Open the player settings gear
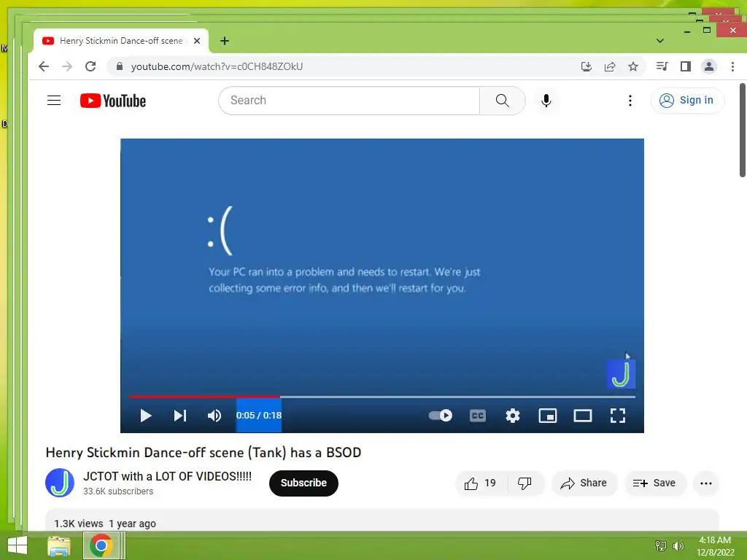 pyautogui.click(x=513, y=416)
